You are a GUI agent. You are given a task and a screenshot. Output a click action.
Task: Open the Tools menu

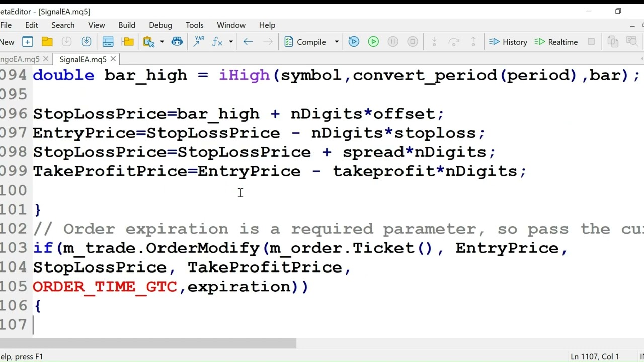click(195, 25)
